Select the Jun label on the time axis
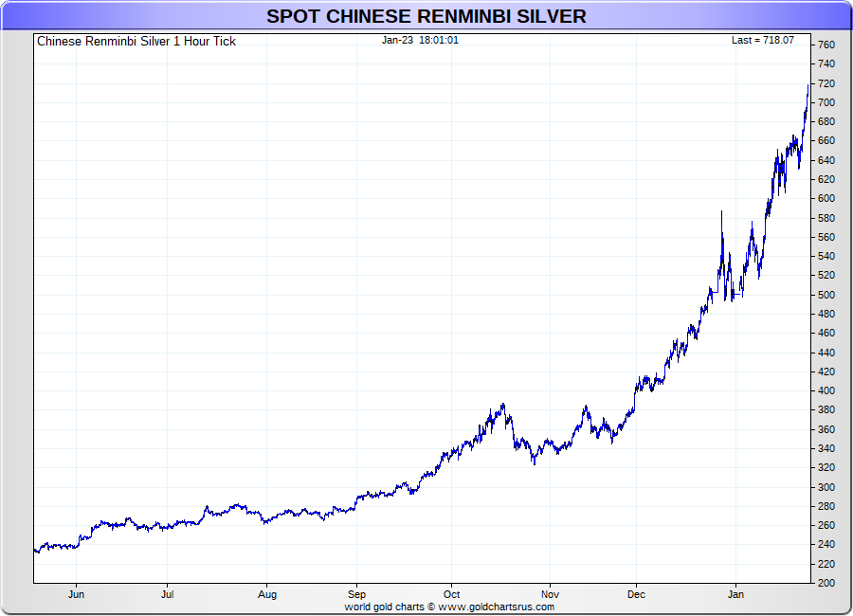 point(77,595)
